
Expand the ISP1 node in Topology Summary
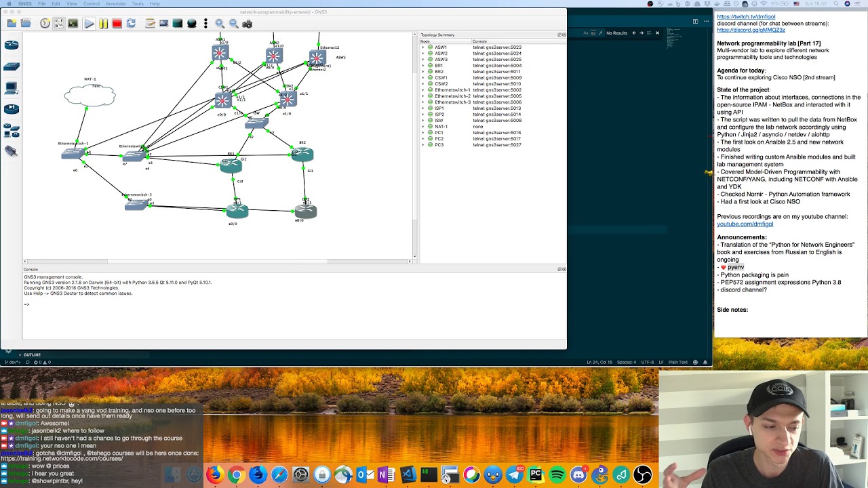click(423, 108)
